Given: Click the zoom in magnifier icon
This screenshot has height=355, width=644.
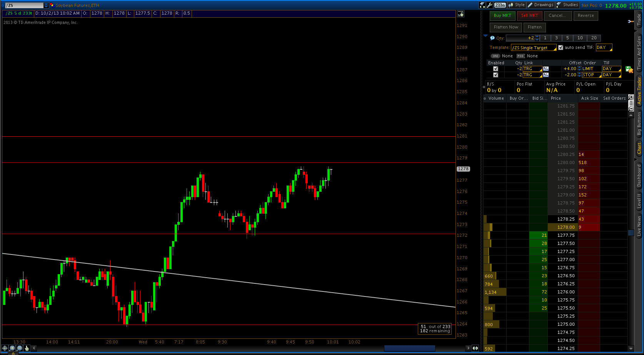Looking at the screenshot, I should click(12, 348).
